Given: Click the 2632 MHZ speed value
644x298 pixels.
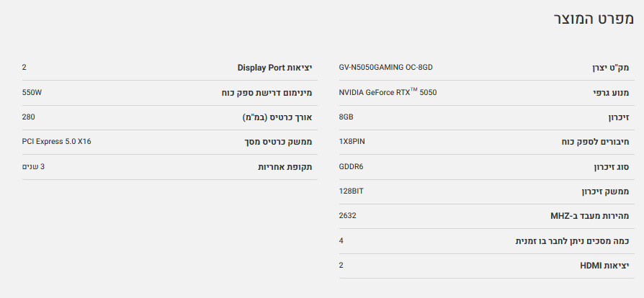Looking at the screenshot, I should point(348,216).
